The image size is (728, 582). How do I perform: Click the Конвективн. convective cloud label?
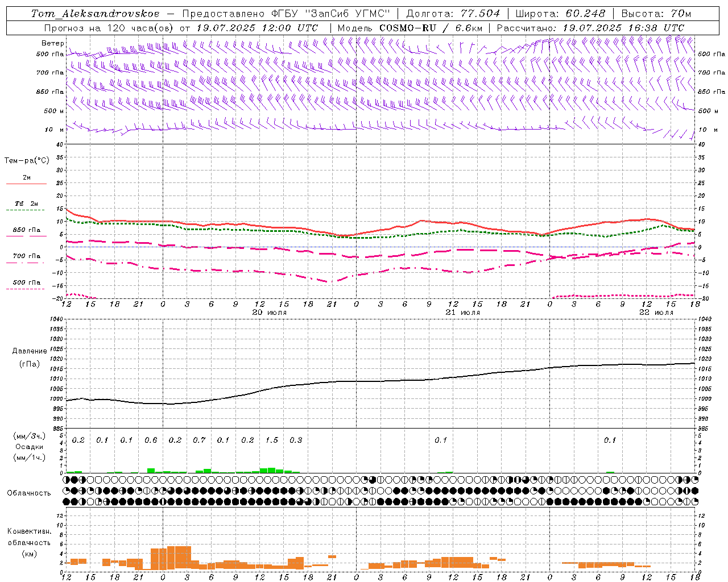(29, 531)
